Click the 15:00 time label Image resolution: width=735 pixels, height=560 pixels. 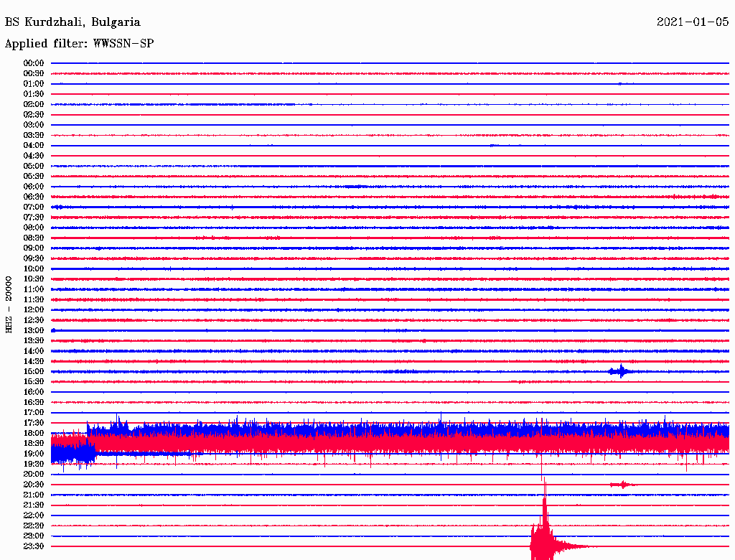click(x=34, y=371)
